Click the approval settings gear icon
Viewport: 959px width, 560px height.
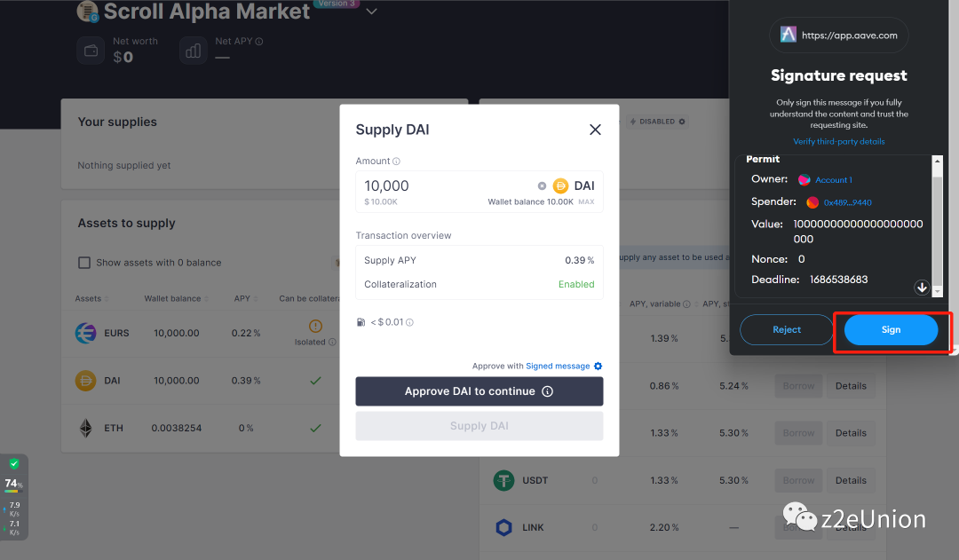point(598,367)
